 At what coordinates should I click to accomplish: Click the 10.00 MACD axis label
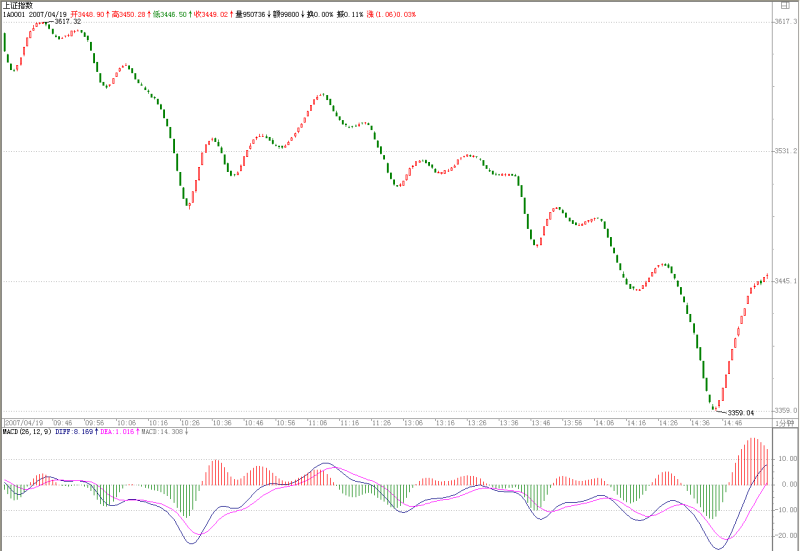click(x=787, y=459)
